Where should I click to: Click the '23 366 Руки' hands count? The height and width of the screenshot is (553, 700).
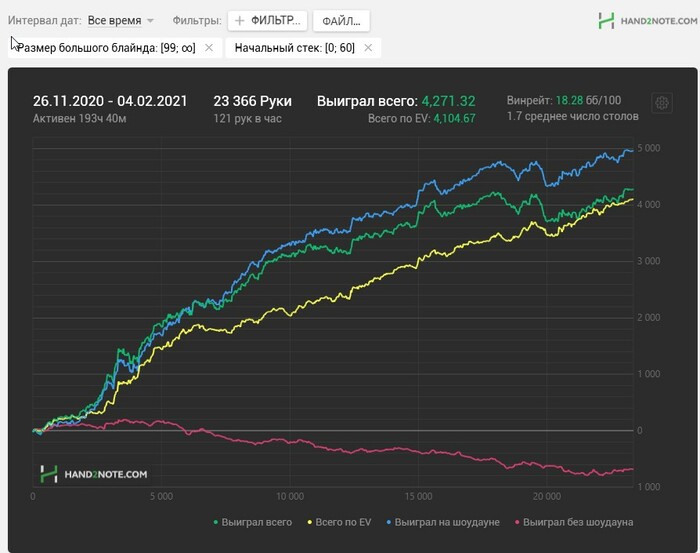pos(253,101)
